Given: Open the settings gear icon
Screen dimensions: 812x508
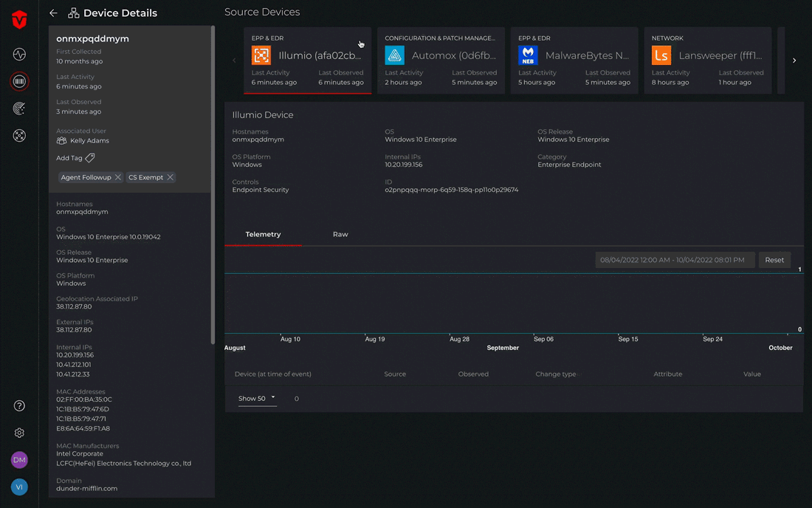Looking at the screenshot, I should coord(19,433).
